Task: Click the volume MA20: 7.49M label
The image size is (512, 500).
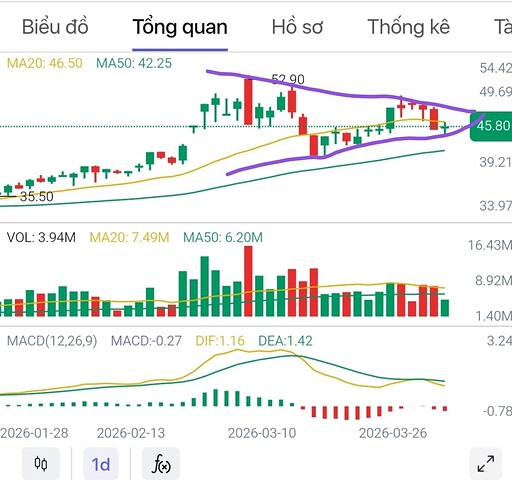Action: coord(129,237)
